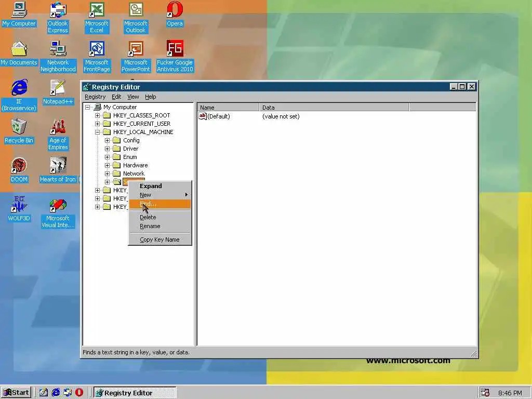Image resolution: width=532 pixels, height=399 pixels.
Task: Expand the HKEY_CLASSES_ROOT key
Action: [97, 115]
